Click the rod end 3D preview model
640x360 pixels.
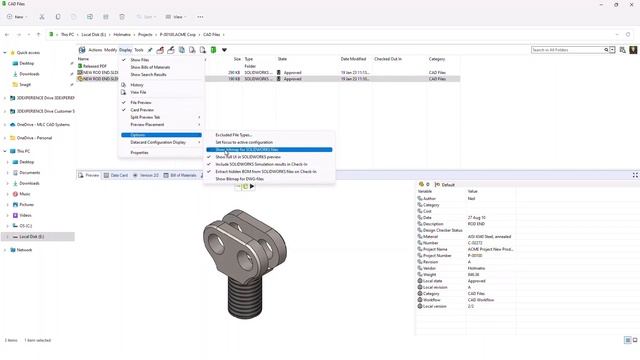point(244,264)
